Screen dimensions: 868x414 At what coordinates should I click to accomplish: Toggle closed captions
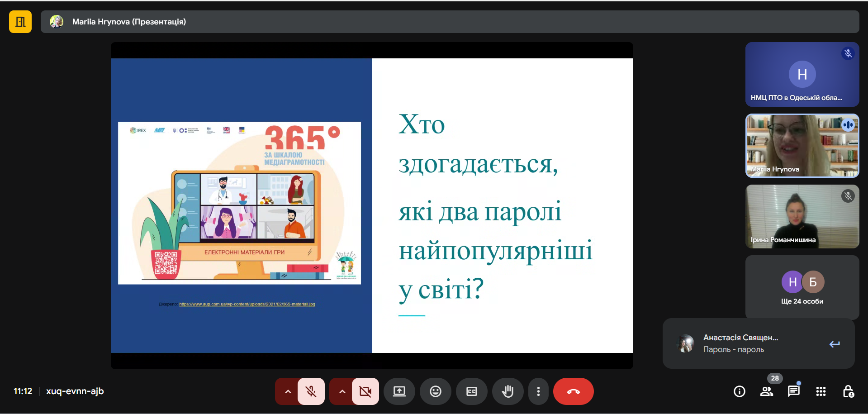click(471, 391)
